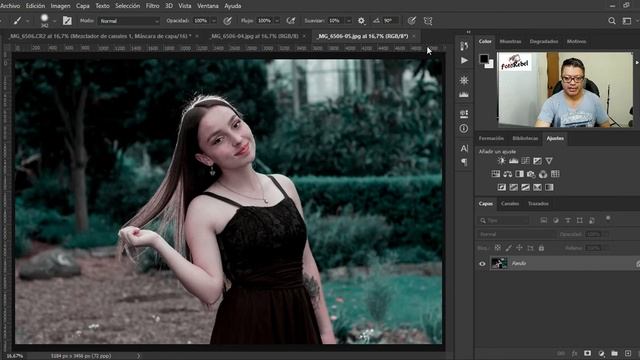Expand the Suavizar slider dropdown
This screenshot has width=640, height=360.
pyautogui.click(x=349, y=21)
